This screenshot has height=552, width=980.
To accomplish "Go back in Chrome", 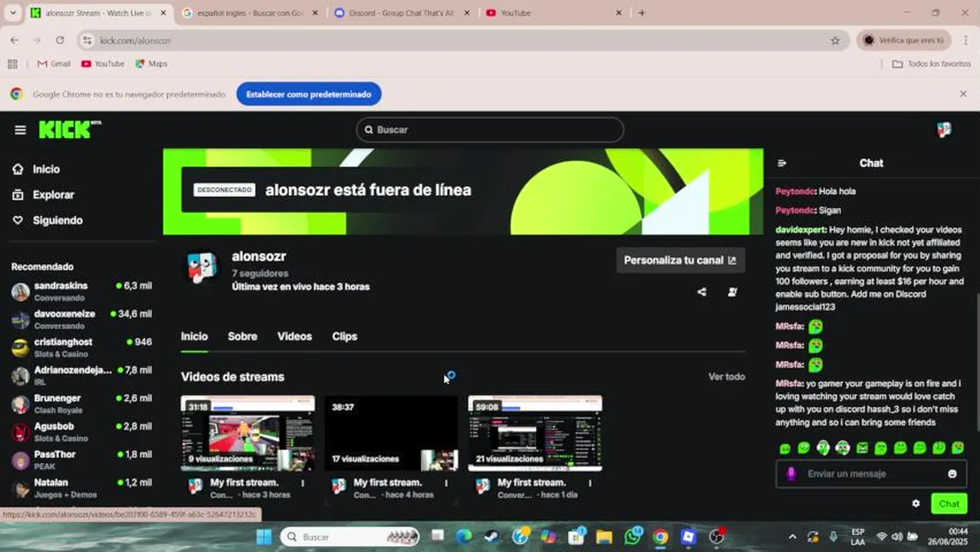I will (14, 40).
